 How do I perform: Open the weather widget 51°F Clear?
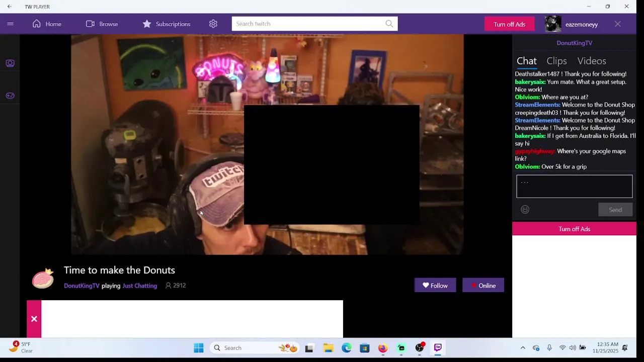tap(20, 347)
